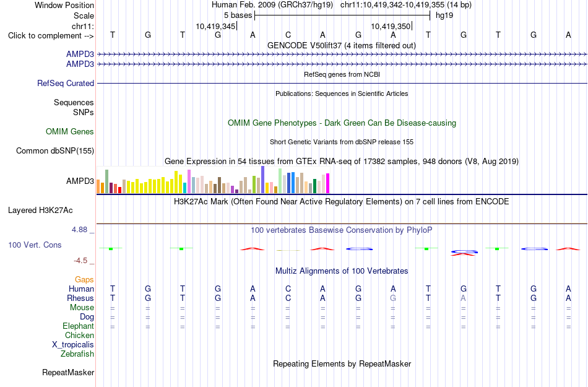Click the 4.88 conservation axis value
588x387 pixels.
(79, 230)
